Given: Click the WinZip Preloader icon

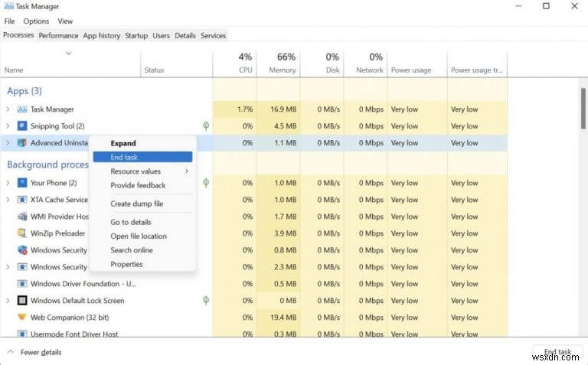Looking at the screenshot, I should [22, 233].
